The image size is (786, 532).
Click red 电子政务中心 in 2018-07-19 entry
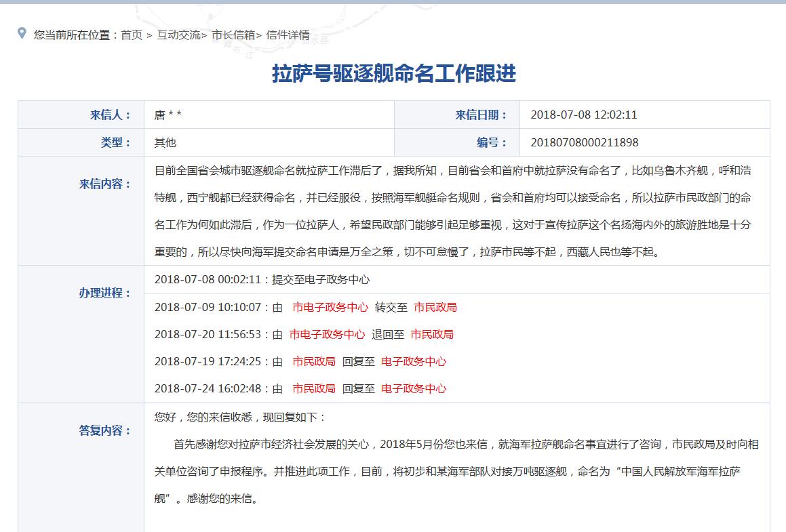click(414, 361)
